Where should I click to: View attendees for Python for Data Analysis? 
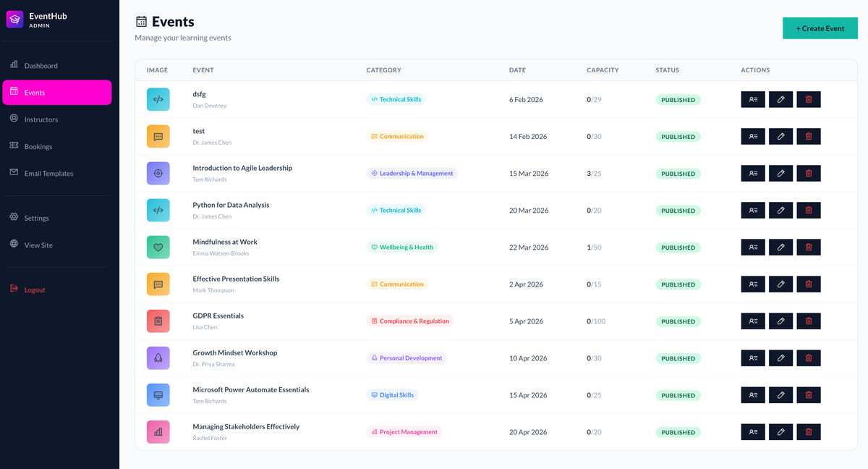coord(753,210)
